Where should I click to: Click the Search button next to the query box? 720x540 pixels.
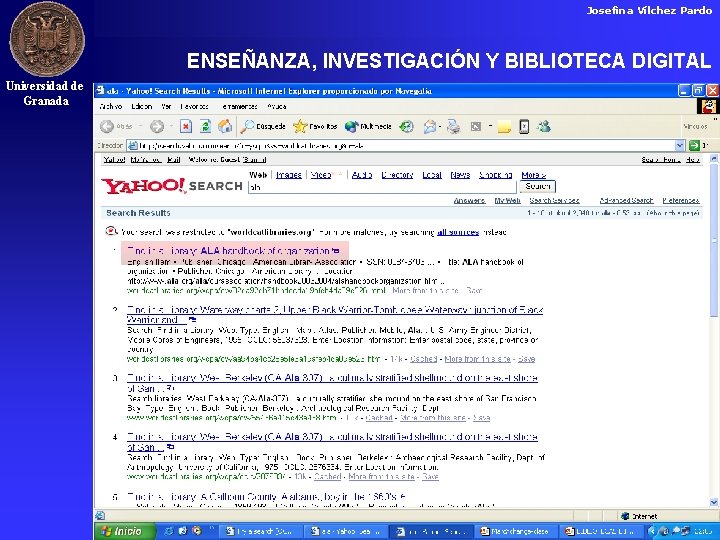pyautogui.click(x=538, y=186)
